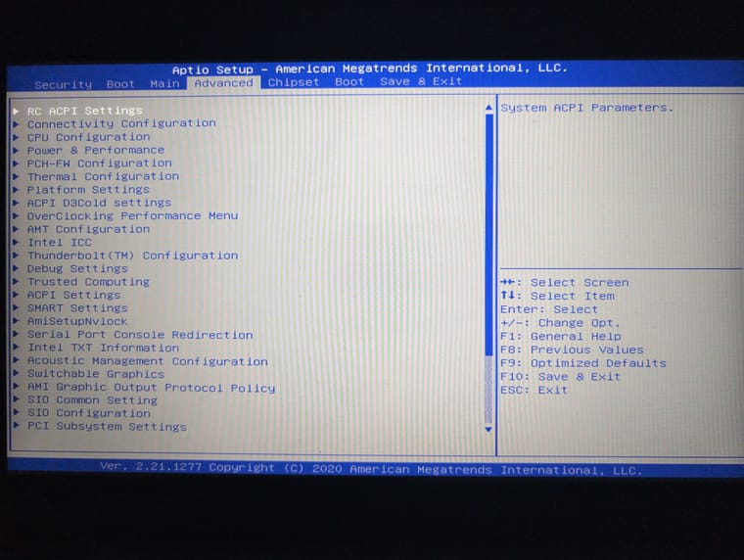Open Serial Port Console Redirection
This screenshot has width=744, height=560.
tap(140, 335)
